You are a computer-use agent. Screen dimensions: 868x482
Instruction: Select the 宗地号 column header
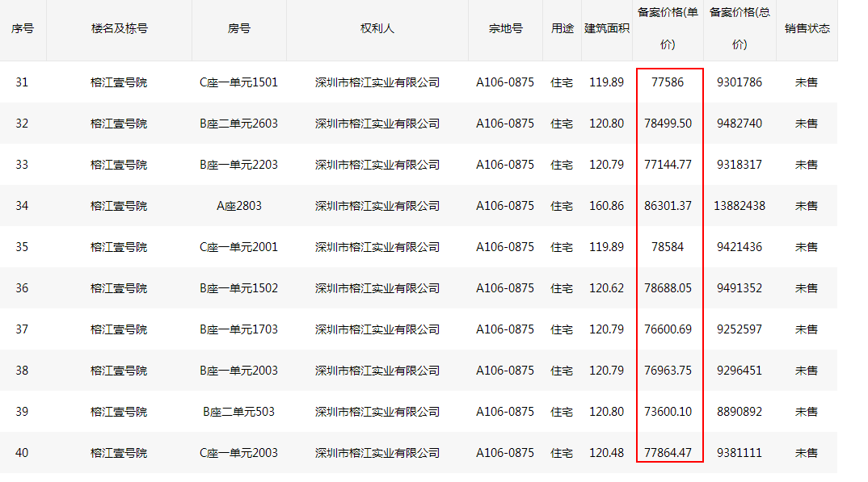point(505,28)
